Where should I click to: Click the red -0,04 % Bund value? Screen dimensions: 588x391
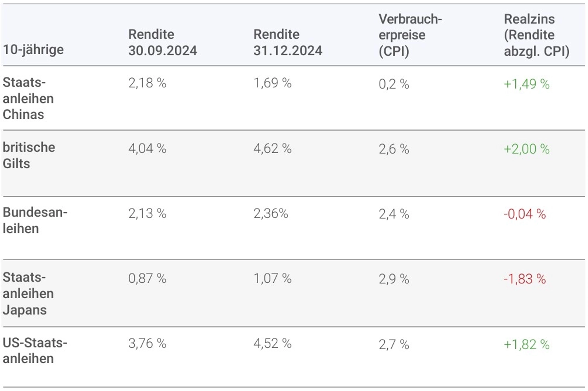[525, 214]
